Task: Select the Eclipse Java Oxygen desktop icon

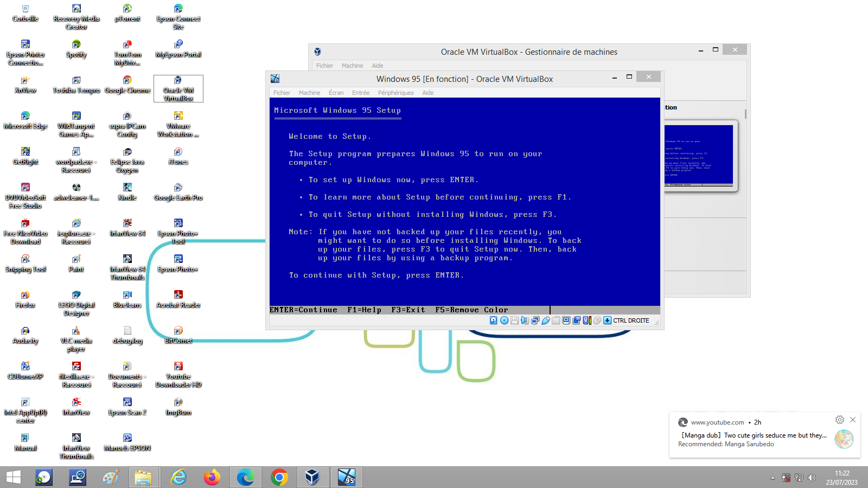Action: tap(127, 160)
